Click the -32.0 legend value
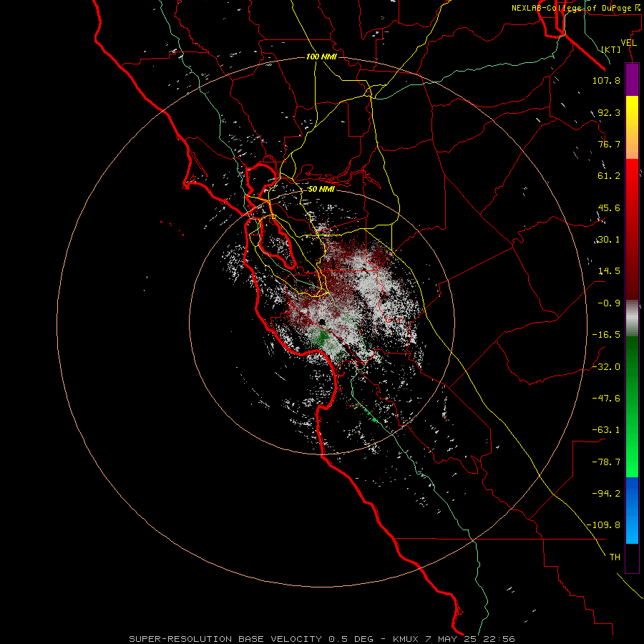 click(606, 367)
